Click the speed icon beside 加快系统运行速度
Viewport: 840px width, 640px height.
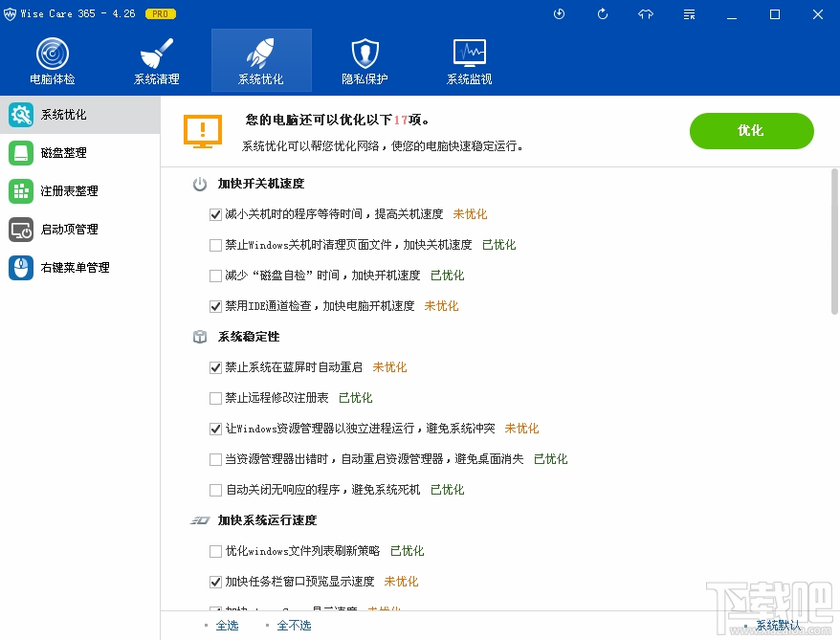tap(200, 520)
